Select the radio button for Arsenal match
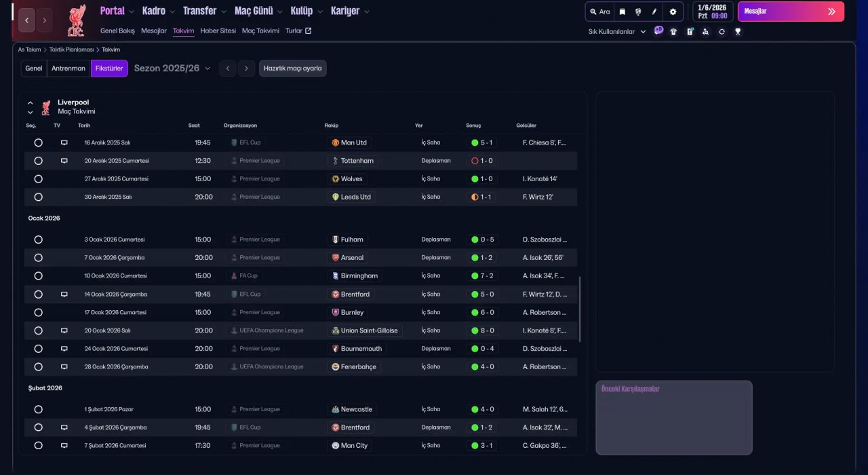 click(x=38, y=258)
